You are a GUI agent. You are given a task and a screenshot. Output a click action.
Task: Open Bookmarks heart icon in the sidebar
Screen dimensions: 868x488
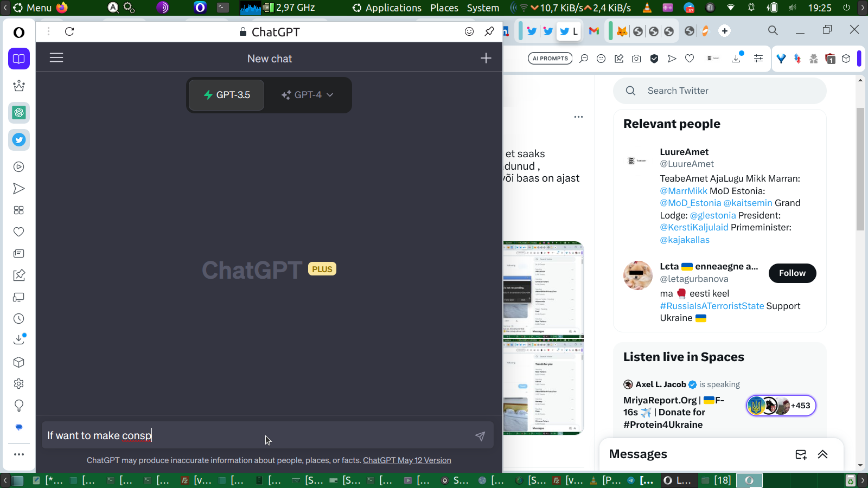click(19, 232)
